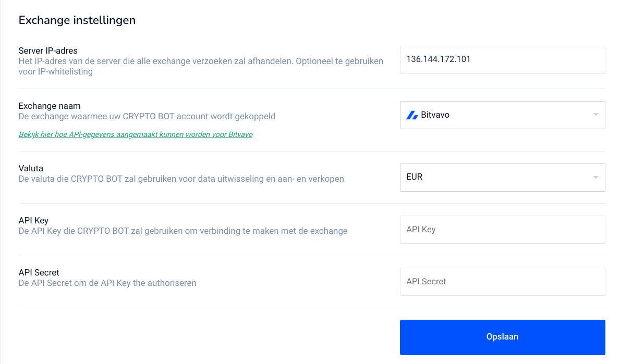Click the Bitvavo text in the exchange dropdown
620x364 pixels.
(x=435, y=115)
